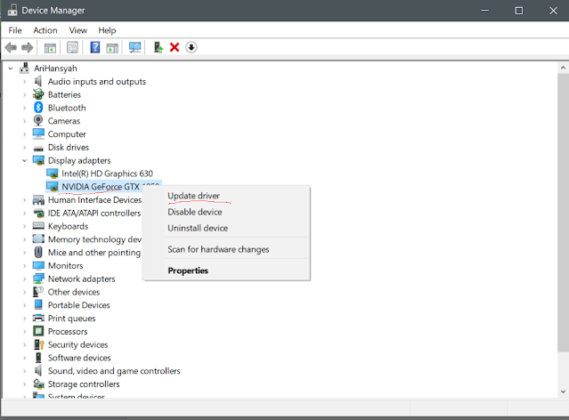Expand the Network adapters node chevron
Viewport: 569px width, 420px height.
[24, 279]
